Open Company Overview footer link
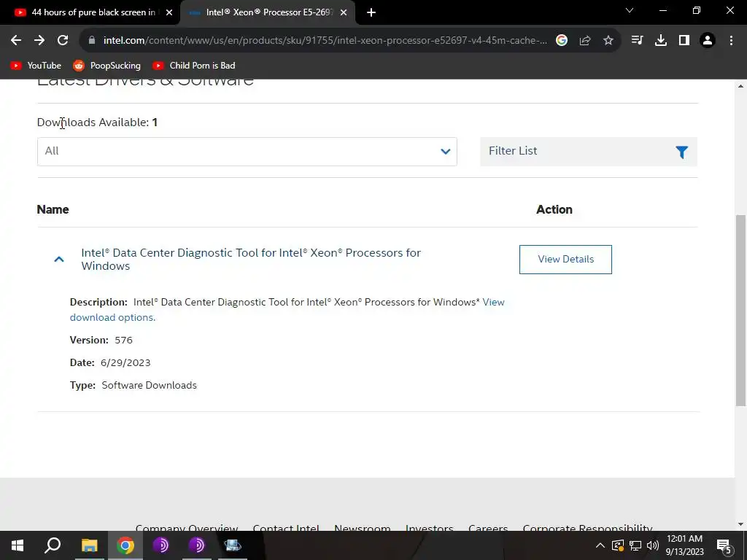The width and height of the screenshot is (747, 560). tap(187, 528)
